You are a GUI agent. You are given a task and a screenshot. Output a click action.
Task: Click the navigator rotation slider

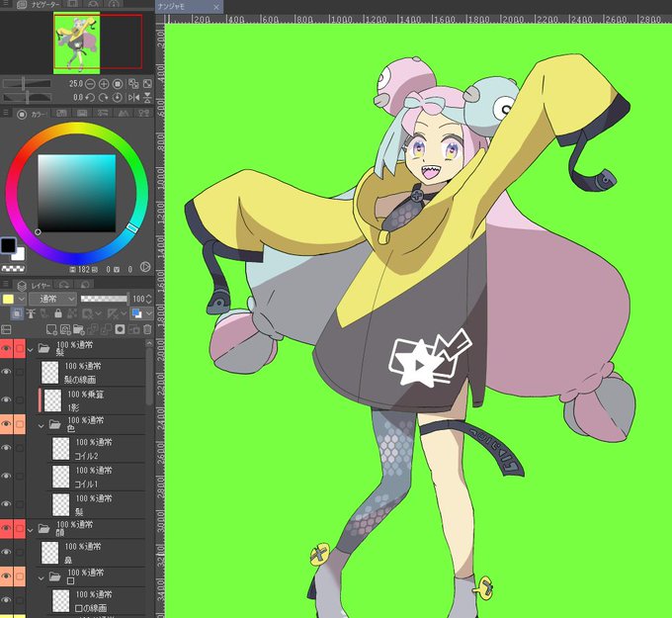[27, 98]
